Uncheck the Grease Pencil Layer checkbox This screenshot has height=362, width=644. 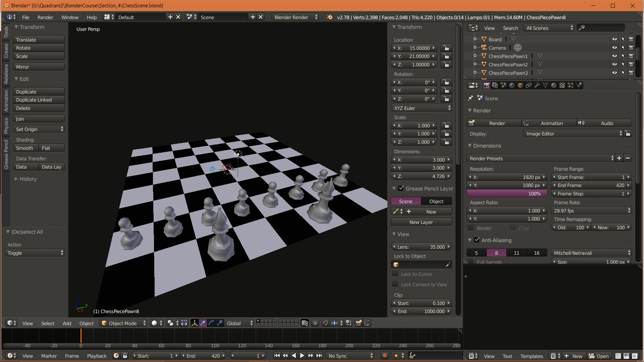point(401,188)
